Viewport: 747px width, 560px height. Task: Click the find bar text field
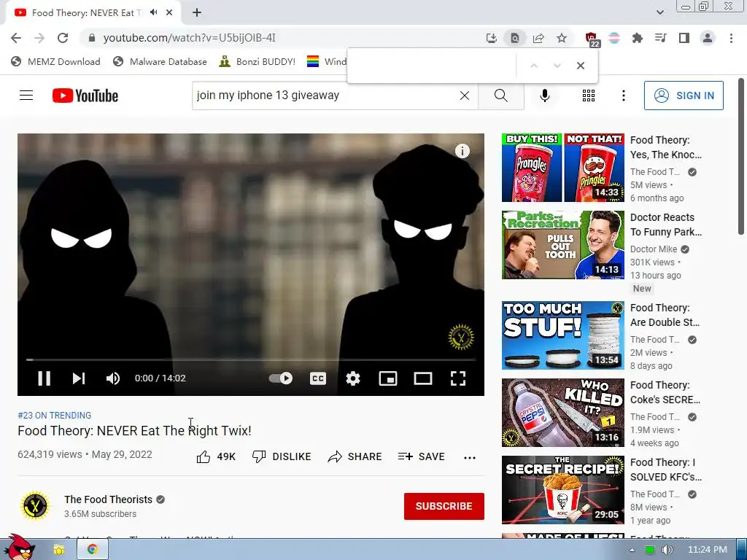pyautogui.click(x=433, y=66)
